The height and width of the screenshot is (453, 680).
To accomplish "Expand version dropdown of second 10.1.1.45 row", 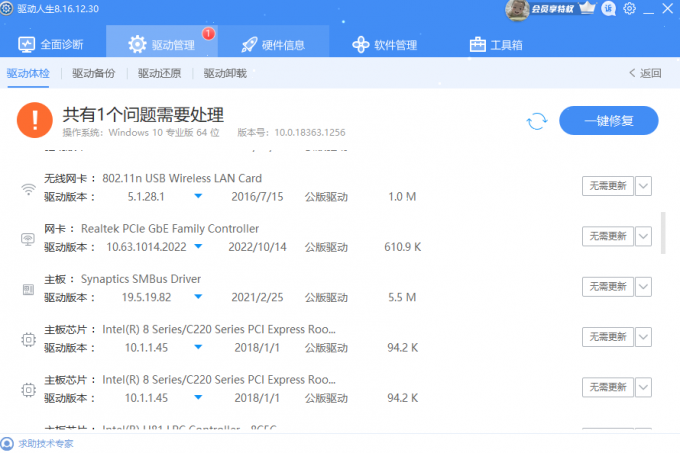I will (x=198, y=398).
